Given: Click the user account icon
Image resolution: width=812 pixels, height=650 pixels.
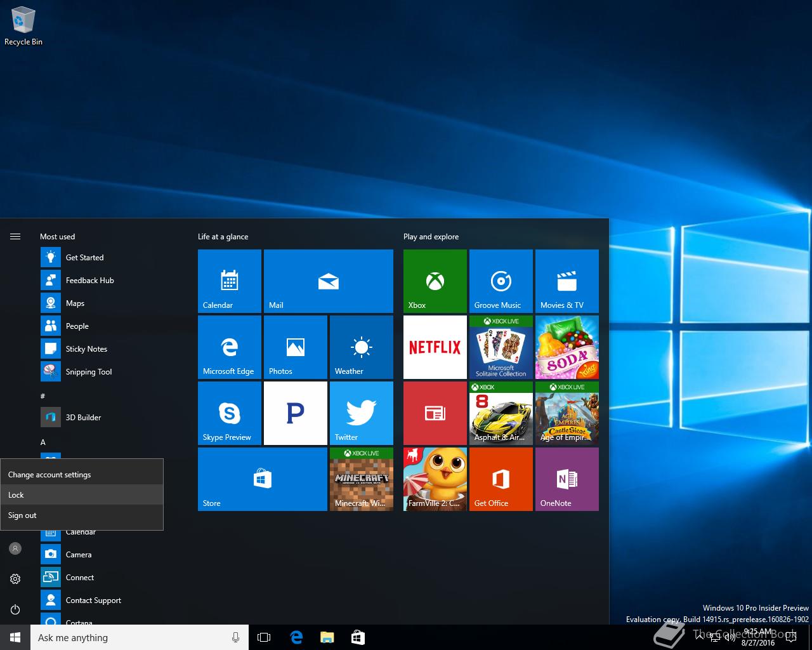Looking at the screenshot, I should pyautogui.click(x=15, y=548).
